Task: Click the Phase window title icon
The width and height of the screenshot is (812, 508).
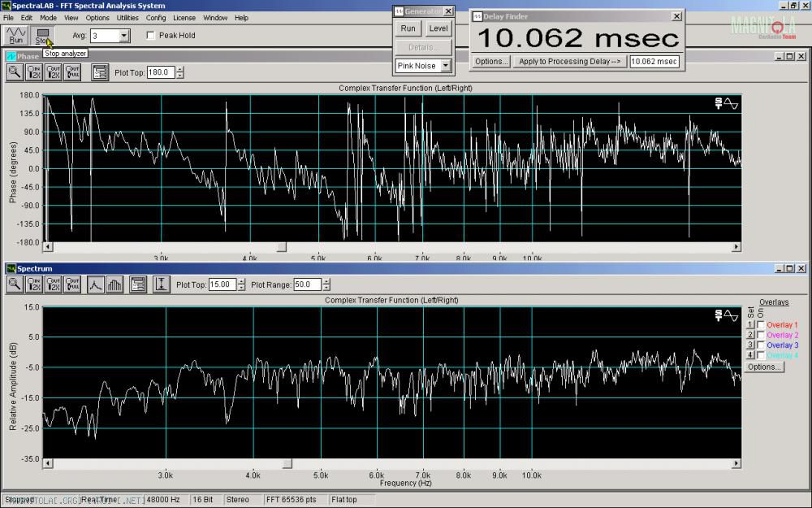Action: pos(11,57)
